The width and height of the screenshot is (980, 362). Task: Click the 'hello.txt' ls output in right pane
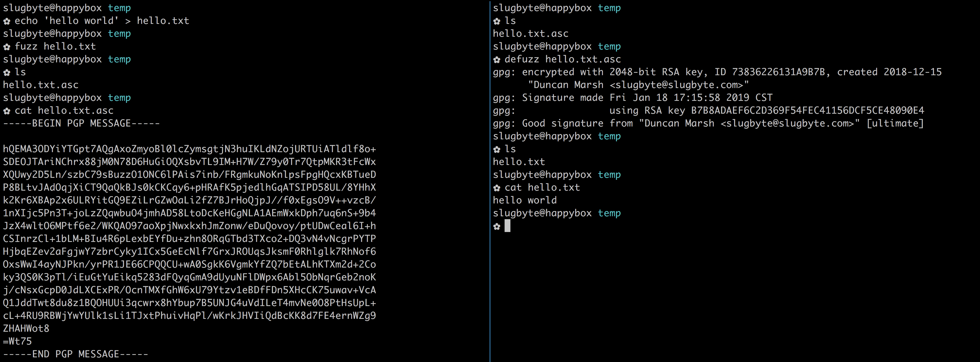click(519, 161)
